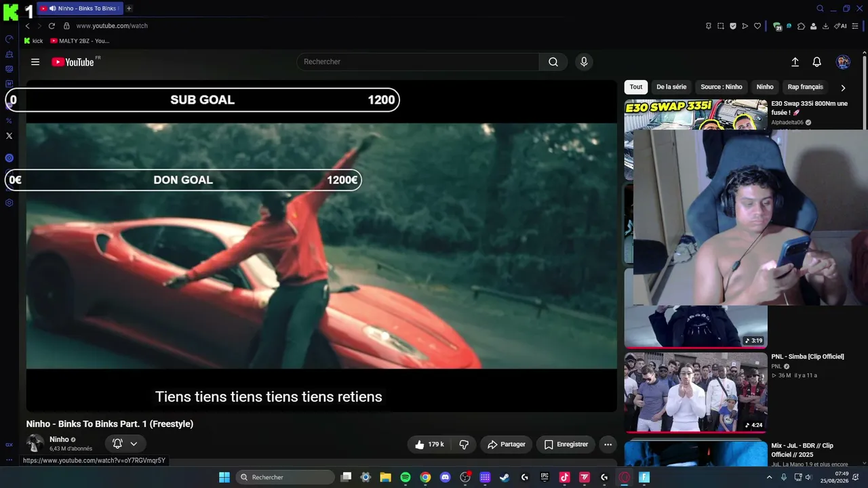
Task: Show hidden system tray icons
Action: tap(769, 477)
